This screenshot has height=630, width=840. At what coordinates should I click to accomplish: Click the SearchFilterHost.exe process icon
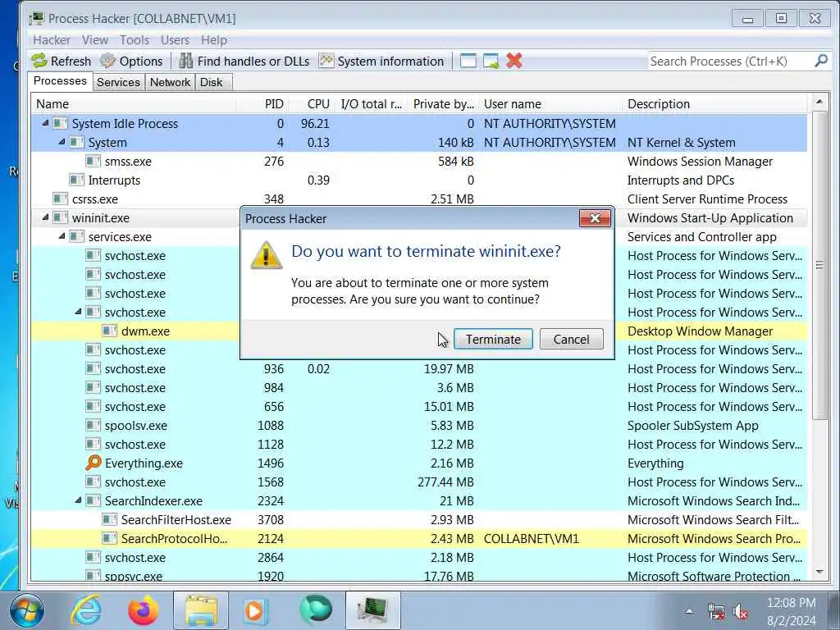(x=109, y=519)
